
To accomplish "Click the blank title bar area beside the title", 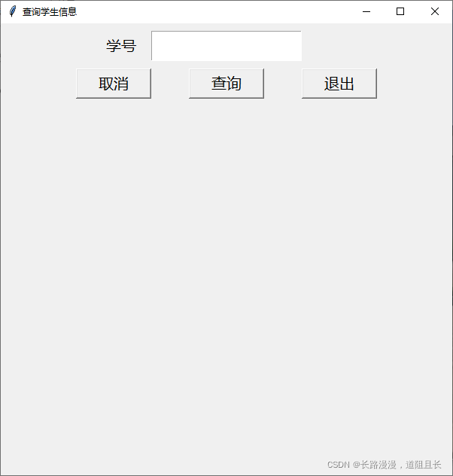I will (x=212, y=11).
